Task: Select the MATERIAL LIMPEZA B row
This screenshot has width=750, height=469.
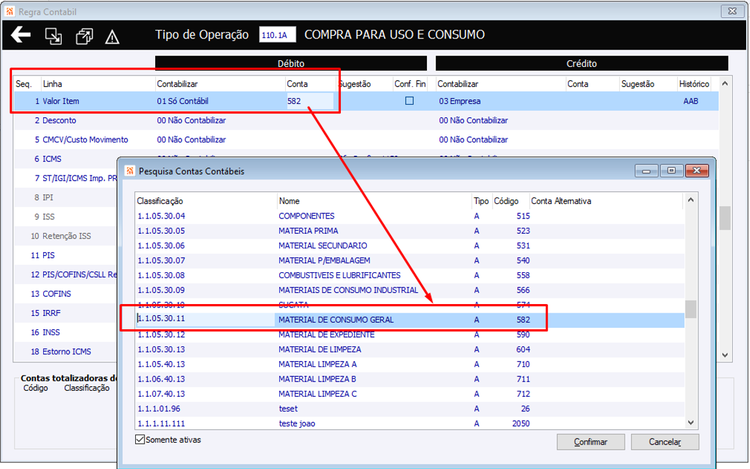Action: tap(409, 379)
